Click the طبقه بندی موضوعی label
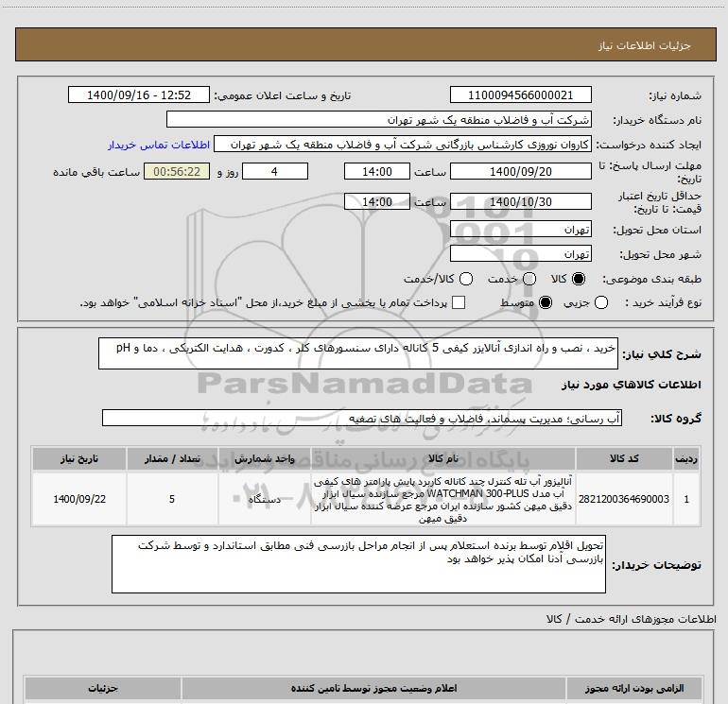Image resolution: width=728 pixels, height=704 pixels. pyautogui.click(x=651, y=279)
